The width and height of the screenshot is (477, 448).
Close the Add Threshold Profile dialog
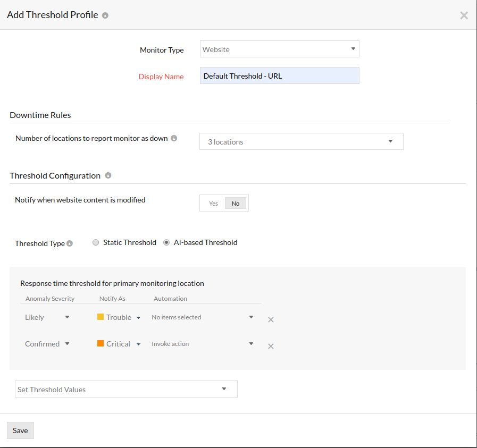pos(464,15)
